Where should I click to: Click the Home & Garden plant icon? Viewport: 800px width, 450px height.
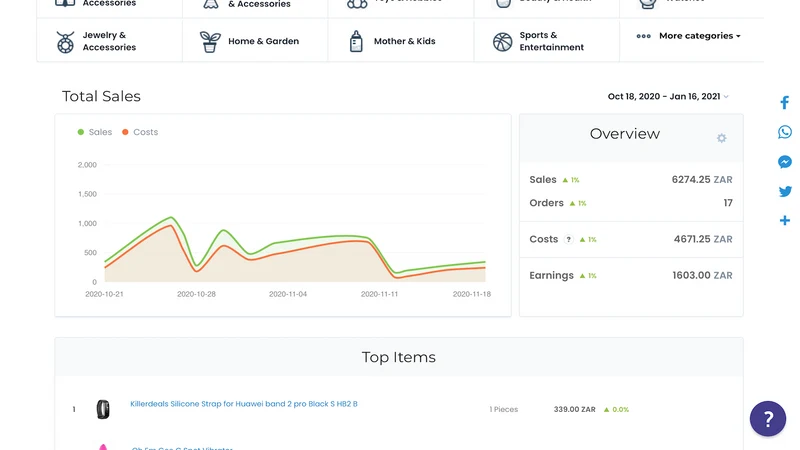(x=210, y=41)
